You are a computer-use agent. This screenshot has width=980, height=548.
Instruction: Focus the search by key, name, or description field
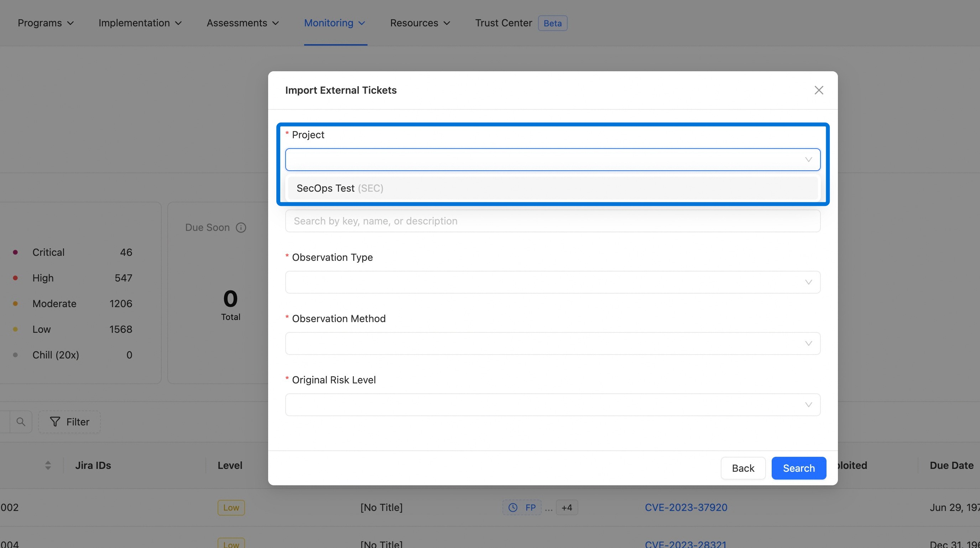point(553,221)
